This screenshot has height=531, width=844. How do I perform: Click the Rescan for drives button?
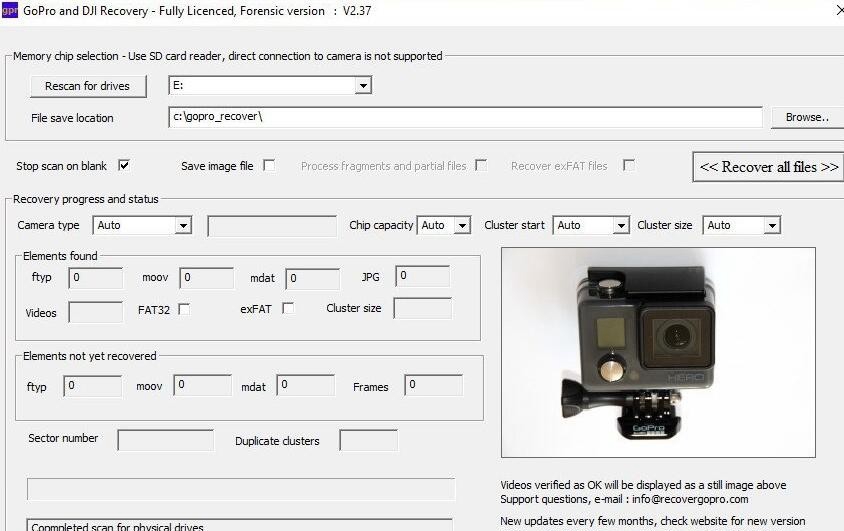click(x=88, y=86)
